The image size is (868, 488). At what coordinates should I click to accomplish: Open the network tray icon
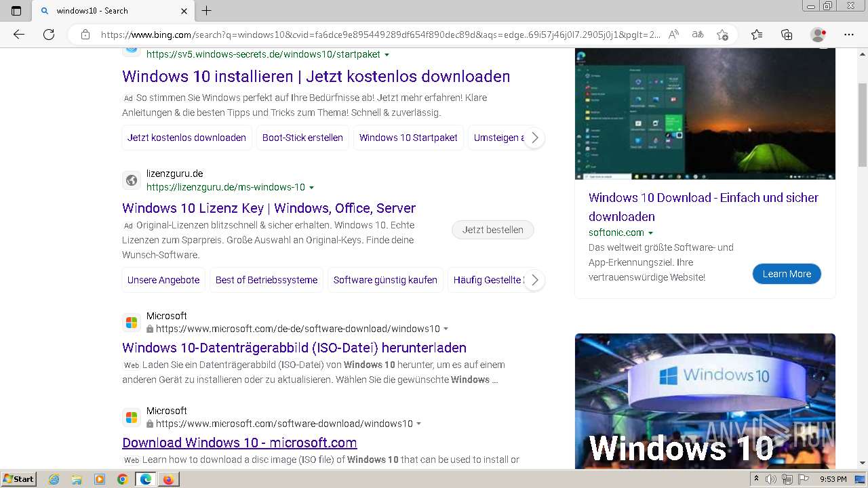tap(787, 479)
